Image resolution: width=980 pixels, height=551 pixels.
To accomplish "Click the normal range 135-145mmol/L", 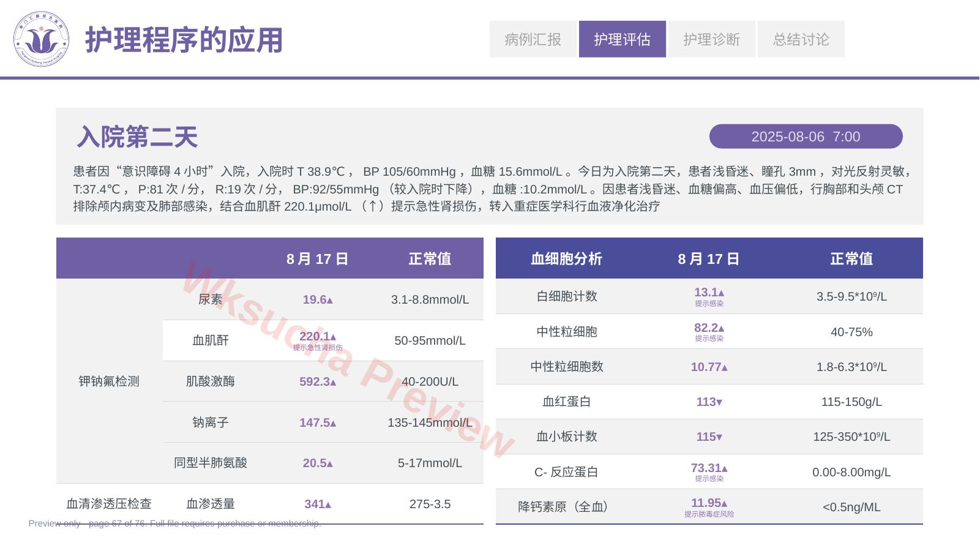I will 430,422.
